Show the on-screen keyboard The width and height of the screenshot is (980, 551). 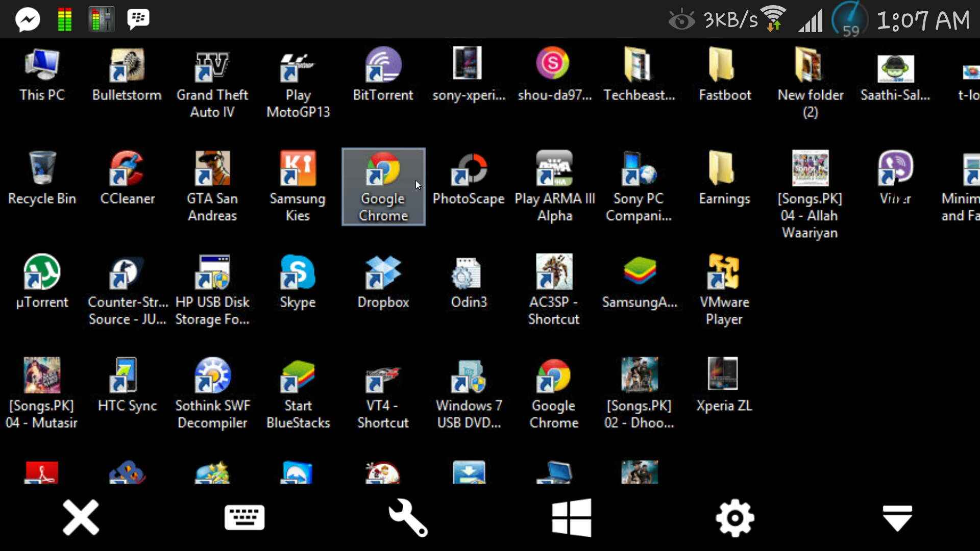click(244, 517)
